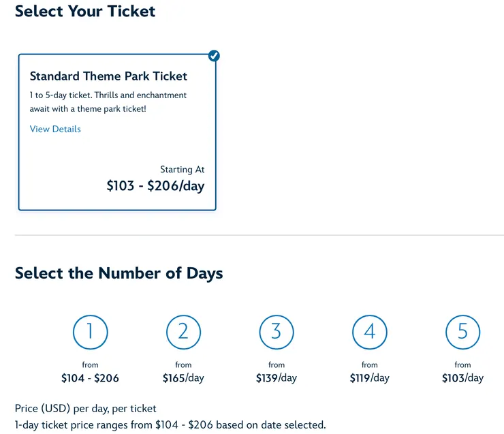Image resolution: width=504 pixels, height=434 pixels.
Task: Click the $165/day price label
Action: point(183,378)
